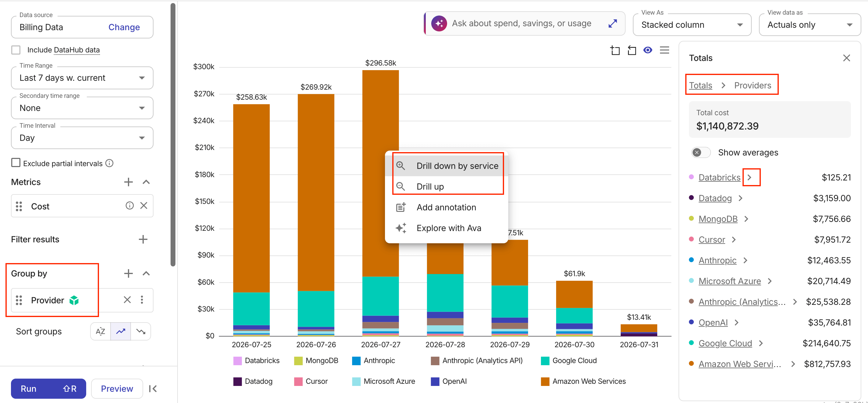
Task: Click the Preview button
Action: coord(117,389)
